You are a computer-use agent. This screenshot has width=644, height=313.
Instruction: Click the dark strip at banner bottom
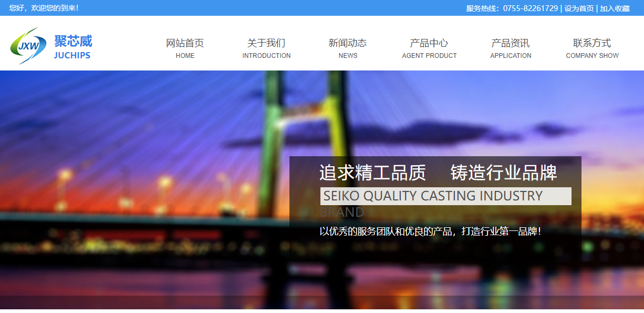(x=322, y=302)
